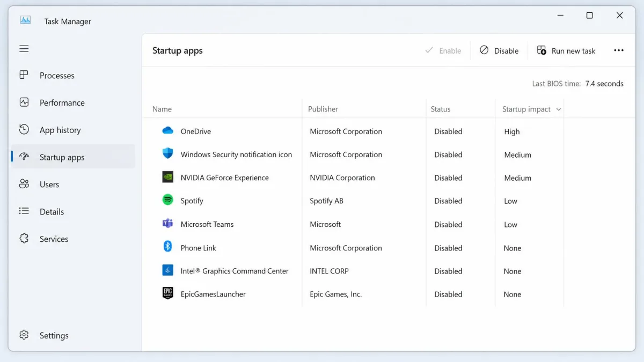Click the Startup apps gauge icon
Viewport: 644px width, 362px height.
[24, 157]
